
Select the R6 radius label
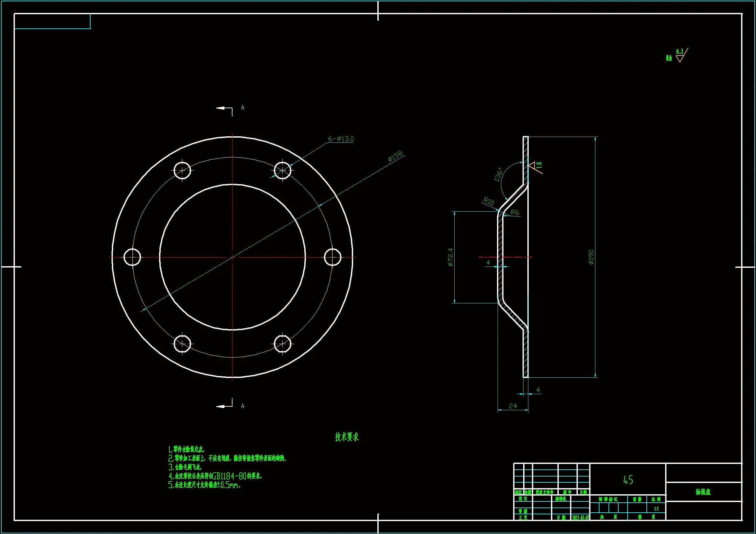515,213
